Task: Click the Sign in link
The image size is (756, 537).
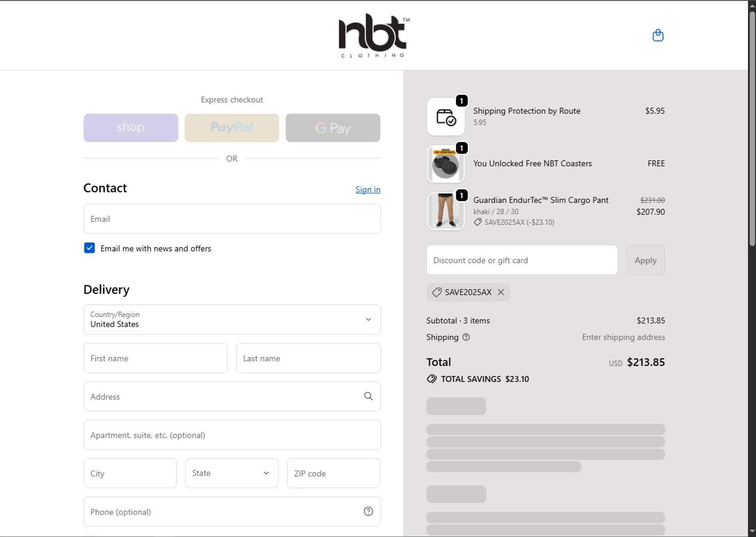Action: point(368,189)
